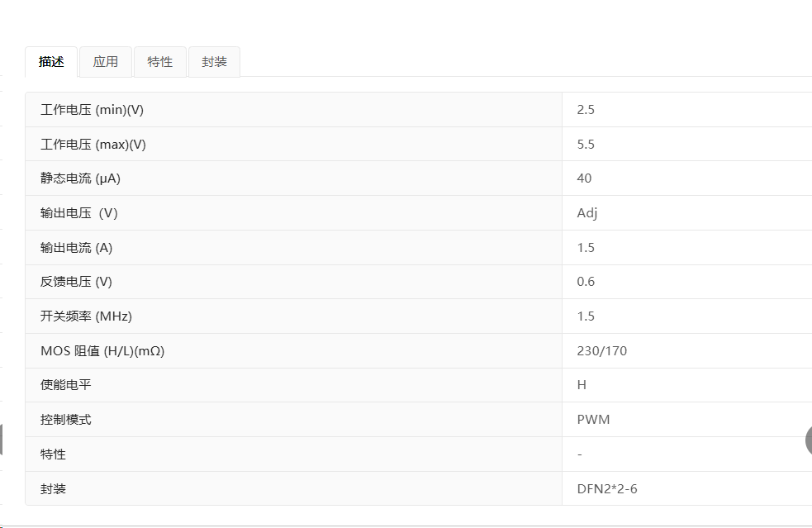The image size is (812, 528).
Task: Click the gray circular button at left edge
Action: coord(1,440)
